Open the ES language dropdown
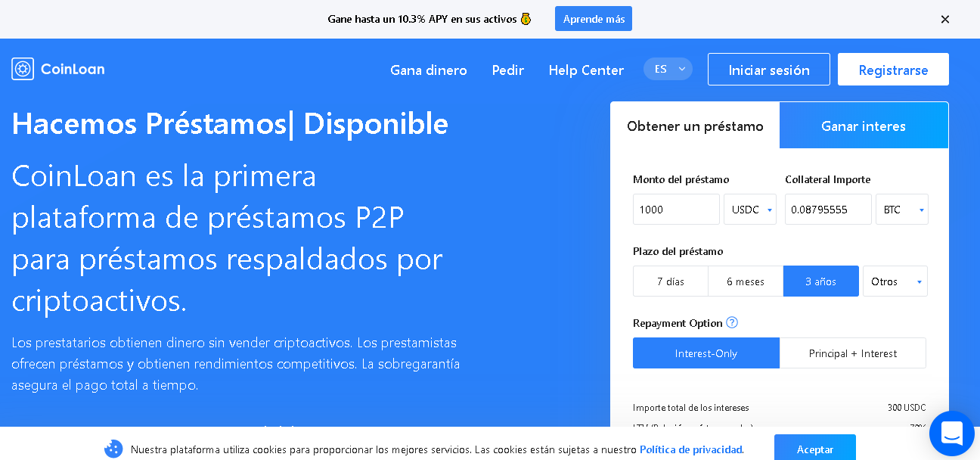 point(668,68)
